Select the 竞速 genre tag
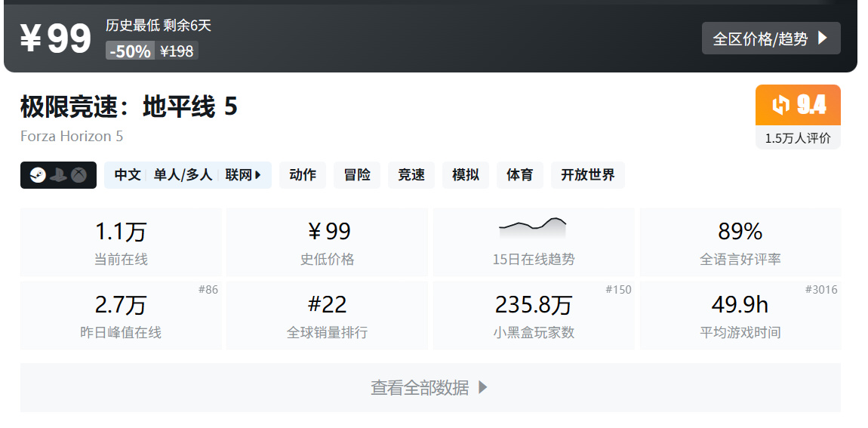Viewport: 868px width, 428px height. point(411,175)
